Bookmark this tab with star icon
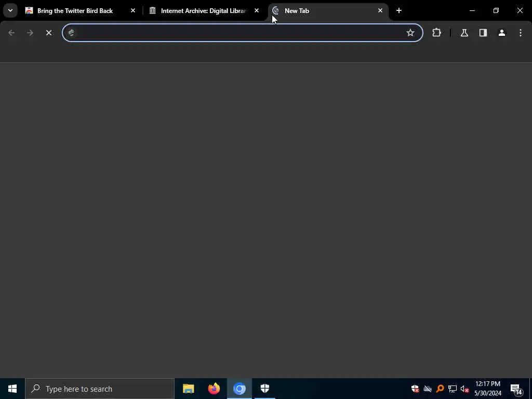 coord(410,33)
